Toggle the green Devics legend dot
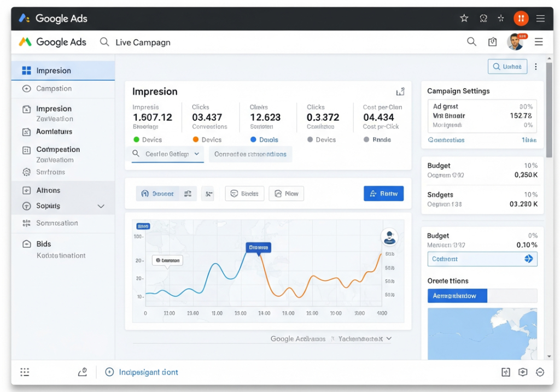The height and width of the screenshot is (392, 560). [x=136, y=139]
